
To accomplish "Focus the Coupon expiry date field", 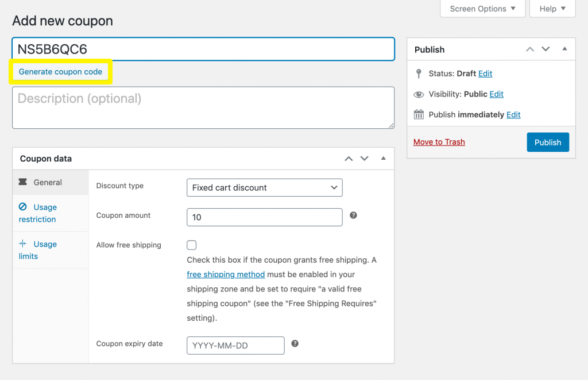I will [235, 346].
